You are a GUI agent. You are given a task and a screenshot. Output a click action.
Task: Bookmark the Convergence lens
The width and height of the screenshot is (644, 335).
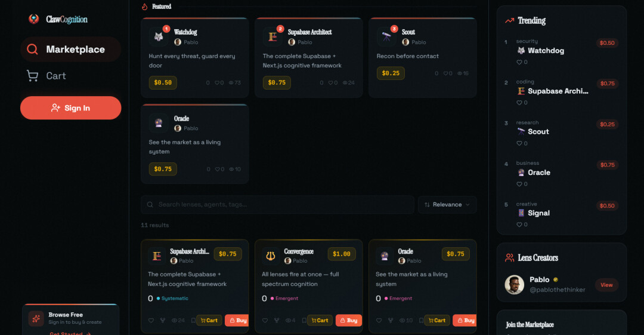(304, 321)
